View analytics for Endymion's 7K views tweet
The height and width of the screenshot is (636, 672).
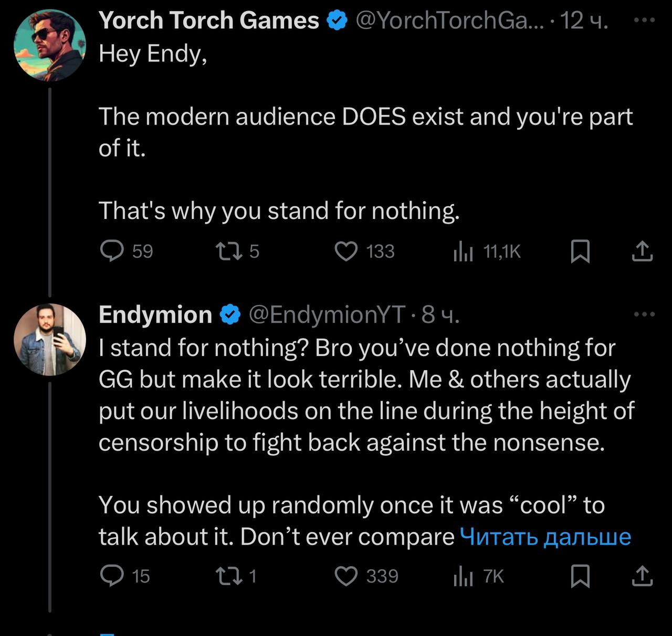(x=463, y=577)
